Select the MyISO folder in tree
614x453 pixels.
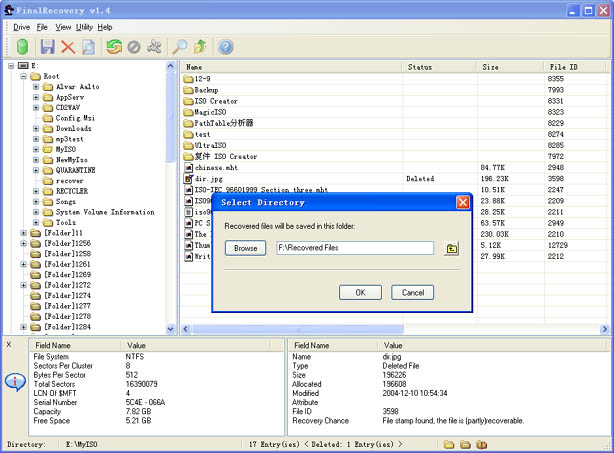coord(66,149)
